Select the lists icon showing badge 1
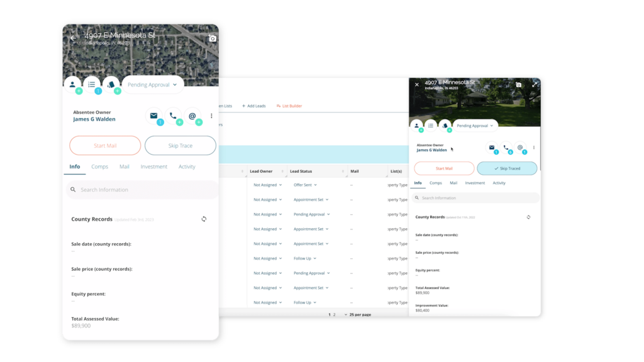Screen dimensions: 644x362 [92, 84]
